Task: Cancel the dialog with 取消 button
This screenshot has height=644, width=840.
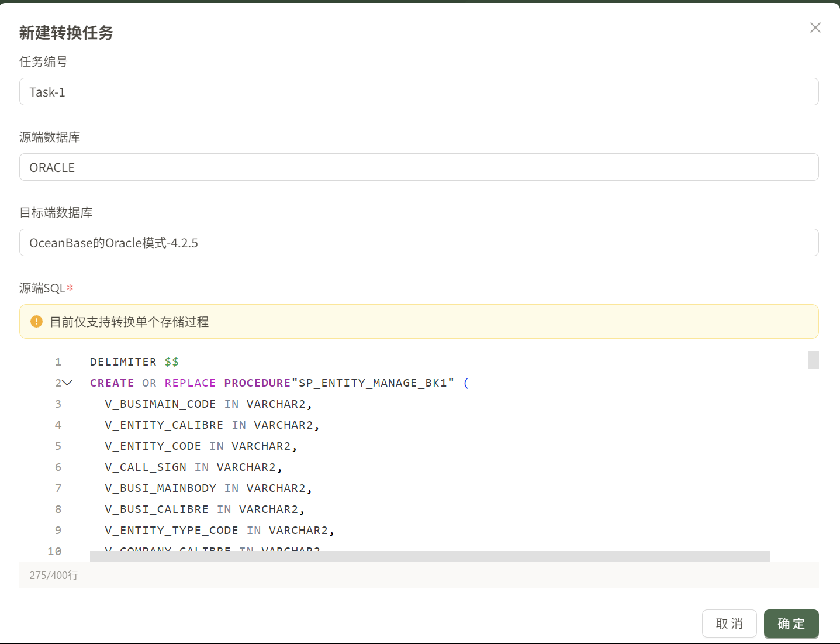Action: [x=729, y=624]
